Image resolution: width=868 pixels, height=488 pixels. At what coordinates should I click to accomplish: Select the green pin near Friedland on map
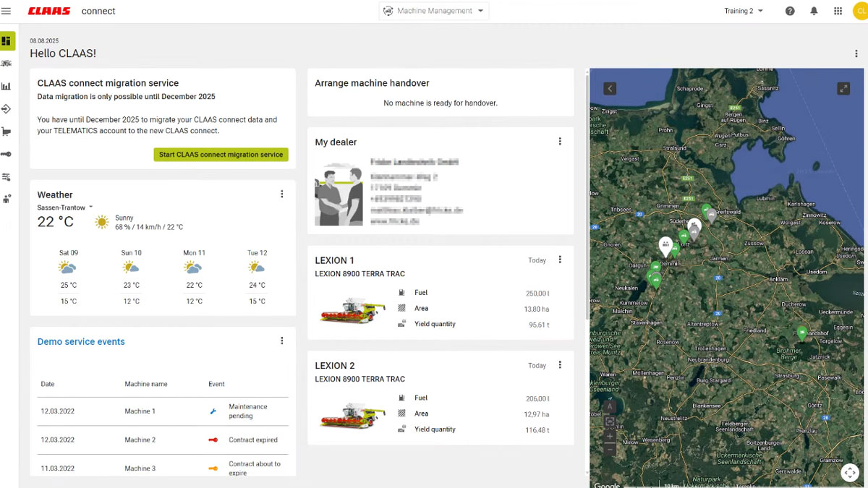(x=801, y=333)
